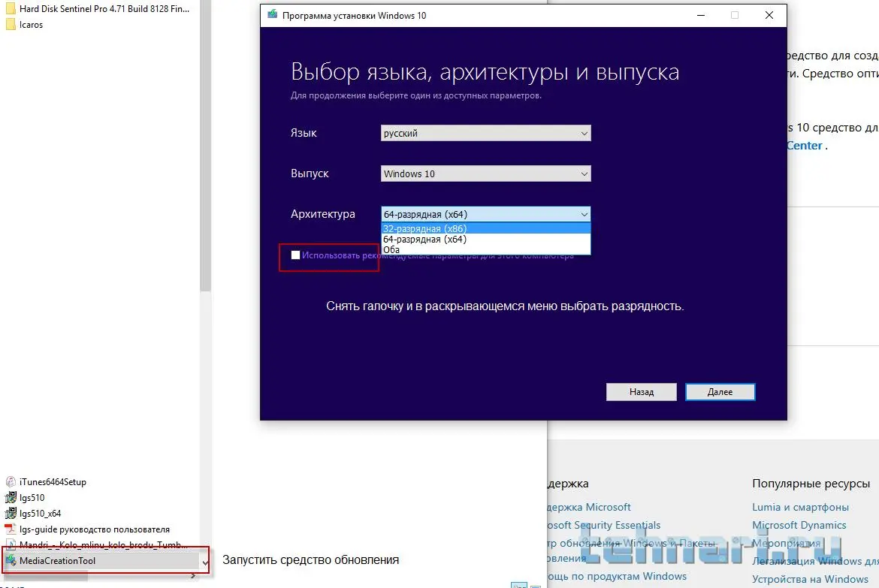Screen dimensions: 879x588
Task: Click the Windows 10 setup title icon
Action: (273, 14)
